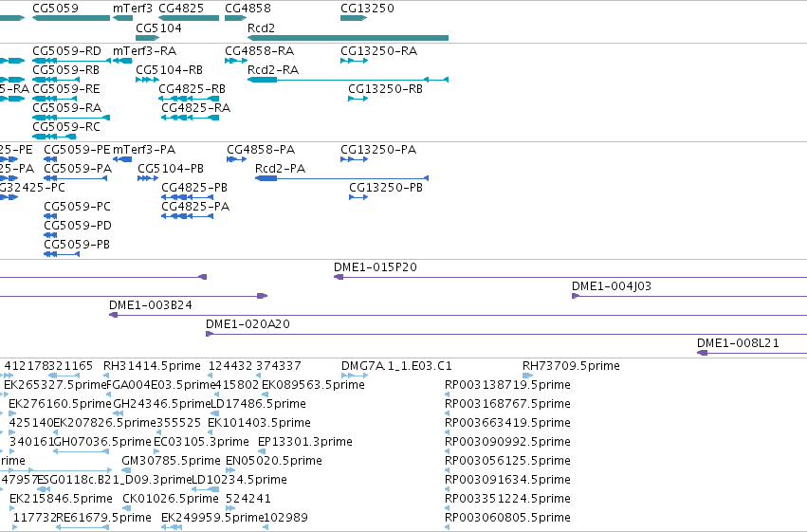Click the RP003060805.5prime EST label
The image size is (807, 532).
pyautogui.click(x=507, y=519)
